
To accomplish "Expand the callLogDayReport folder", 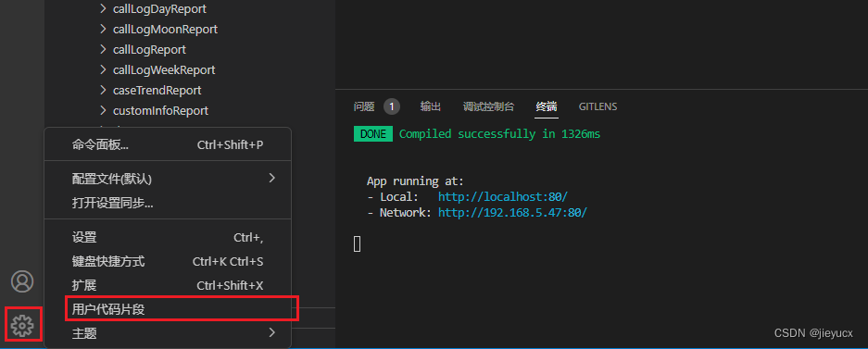I will pos(103,8).
